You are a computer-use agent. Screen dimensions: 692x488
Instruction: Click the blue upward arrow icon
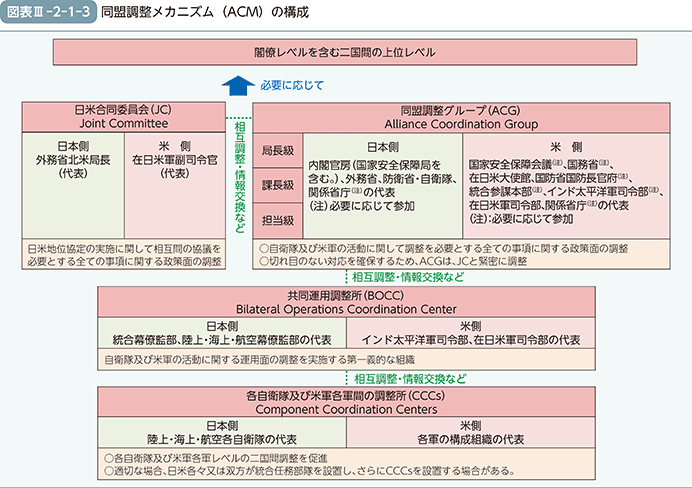(237, 85)
